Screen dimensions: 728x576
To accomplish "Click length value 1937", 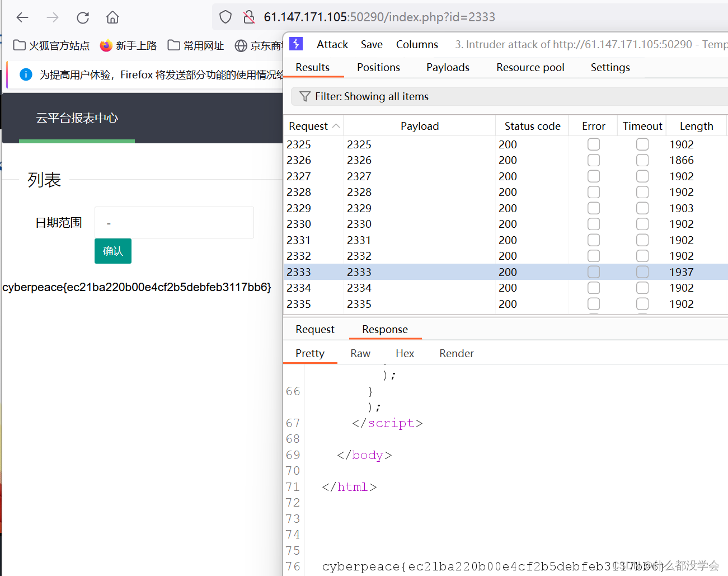I will [682, 272].
